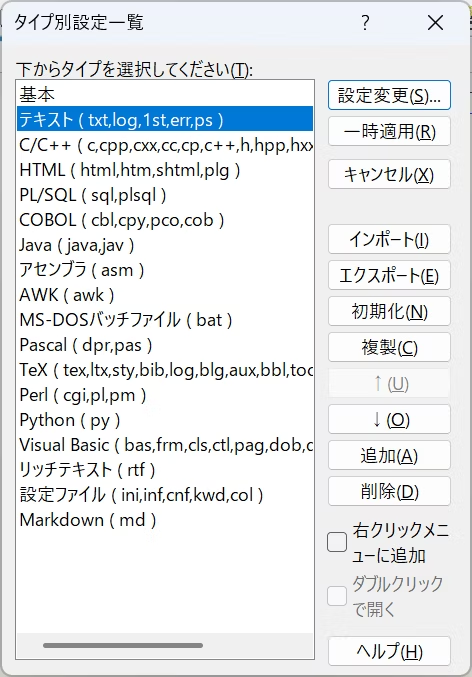Image resolution: width=472 pixels, height=677 pixels.
Task: Export settings via エクスポート(E) button
Action: pos(389,275)
